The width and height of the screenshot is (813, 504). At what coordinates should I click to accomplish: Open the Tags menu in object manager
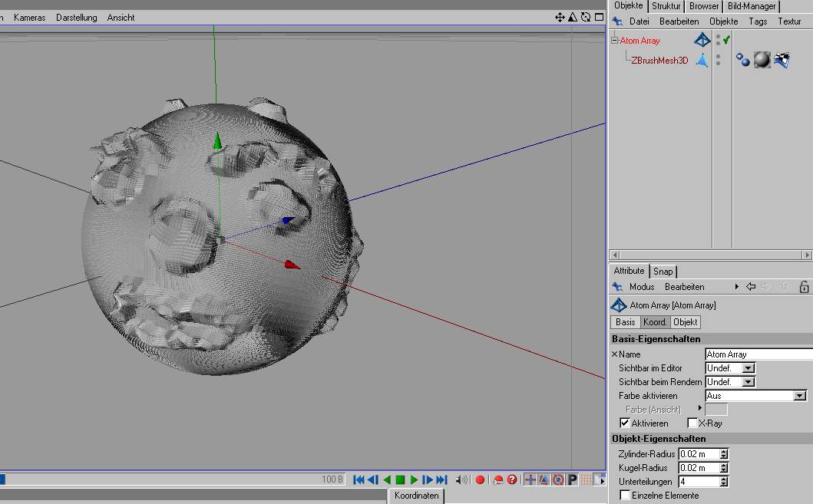758,21
